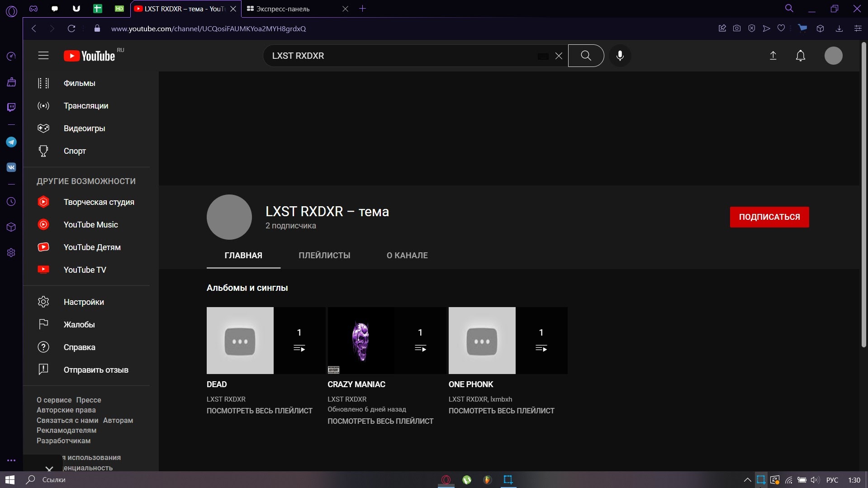Open volume control in system tray
Image resolution: width=868 pixels, height=488 pixels.
coord(815,480)
